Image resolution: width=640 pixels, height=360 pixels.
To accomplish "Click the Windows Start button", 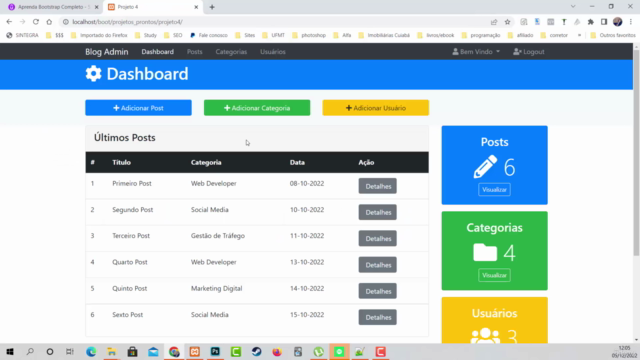I will coord(10,351).
